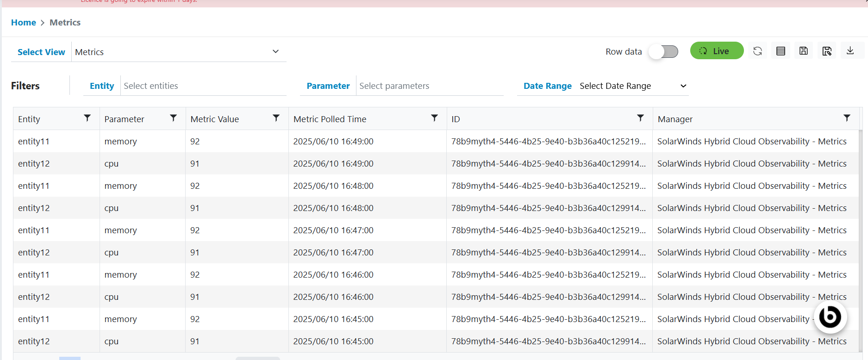Click the Select entities filter field
Viewport: 868px width, 360px height.
click(x=203, y=86)
